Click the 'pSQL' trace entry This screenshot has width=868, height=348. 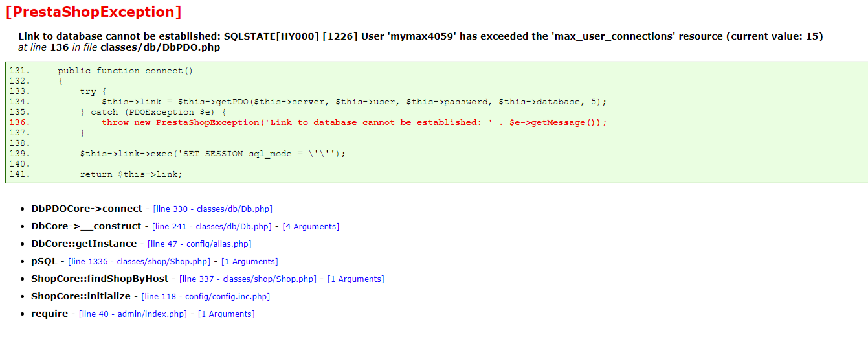(44, 261)
